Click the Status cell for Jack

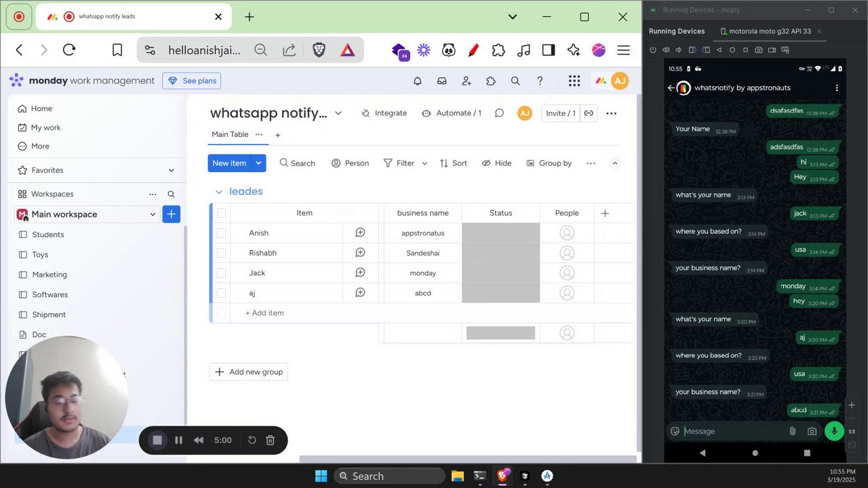coord(500,272)
